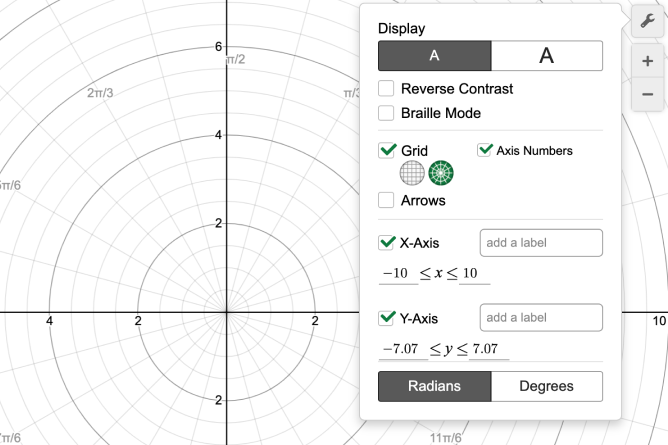Viewport: 668px width, 445px height.
Task: Toggle the Axis Numbers checkbox
Action: [485, 150]
